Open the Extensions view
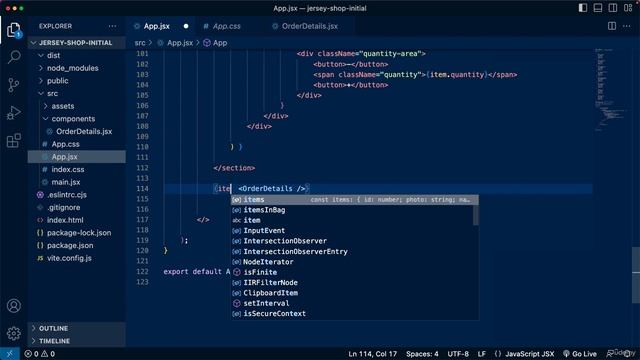 click(x=14, y=140)
